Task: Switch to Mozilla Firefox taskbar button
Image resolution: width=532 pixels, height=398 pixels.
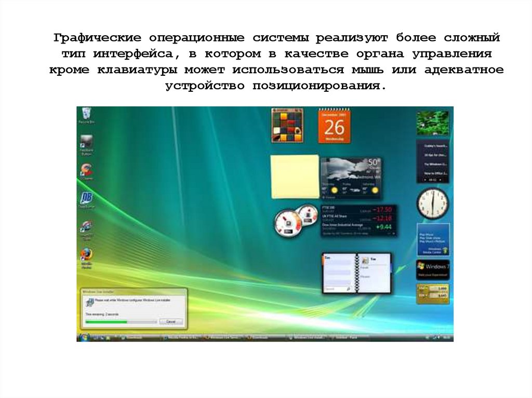Action: (182, 338)
